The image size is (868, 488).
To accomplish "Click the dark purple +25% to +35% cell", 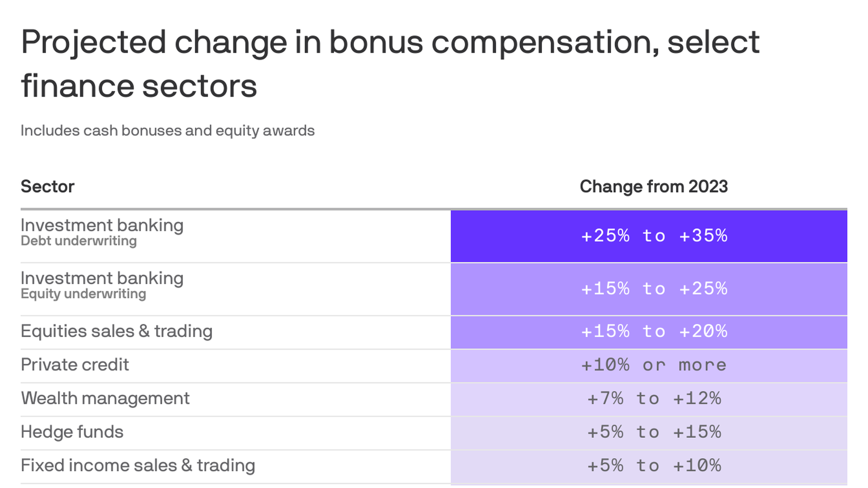I will tap(654, 236).
